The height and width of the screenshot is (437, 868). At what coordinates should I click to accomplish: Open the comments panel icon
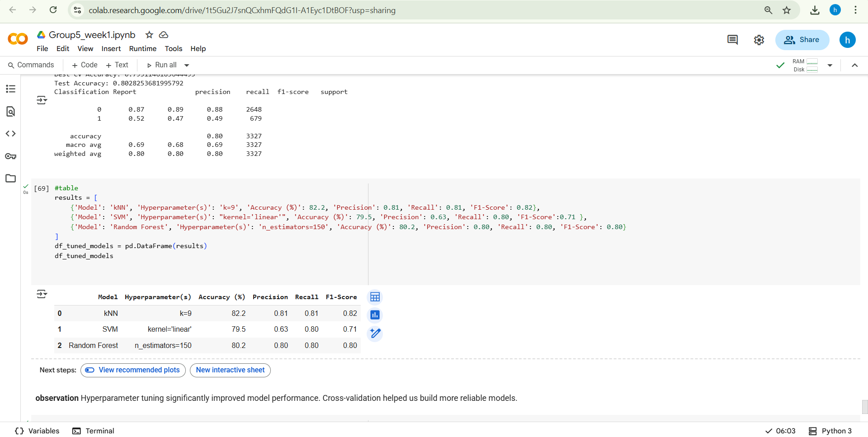pyautogui.click(x=732, y=40)
